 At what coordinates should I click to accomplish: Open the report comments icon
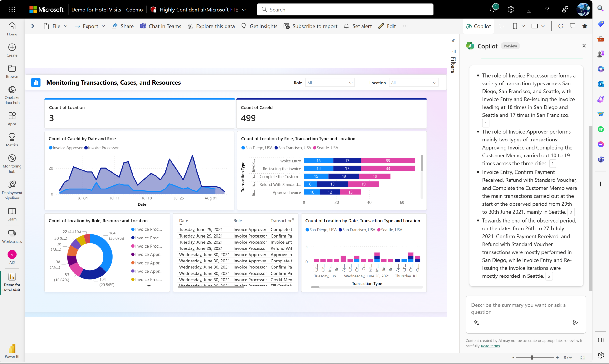tap(573, 26)
